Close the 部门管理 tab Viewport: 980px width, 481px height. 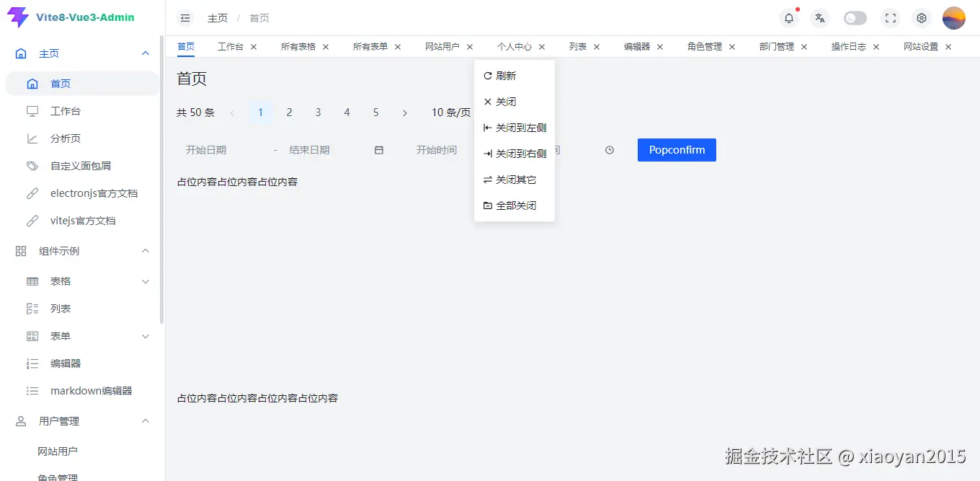pyautogui.click(x=804, y=47)
